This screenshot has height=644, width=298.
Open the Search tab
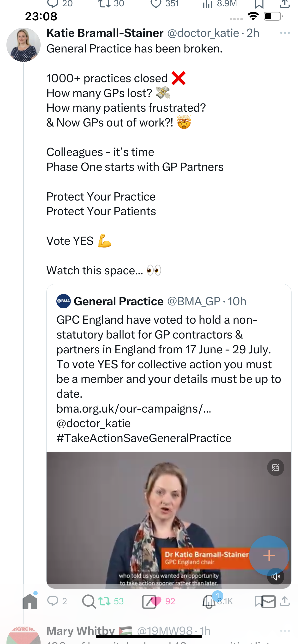pyautogui.click(x=89, y=601)
